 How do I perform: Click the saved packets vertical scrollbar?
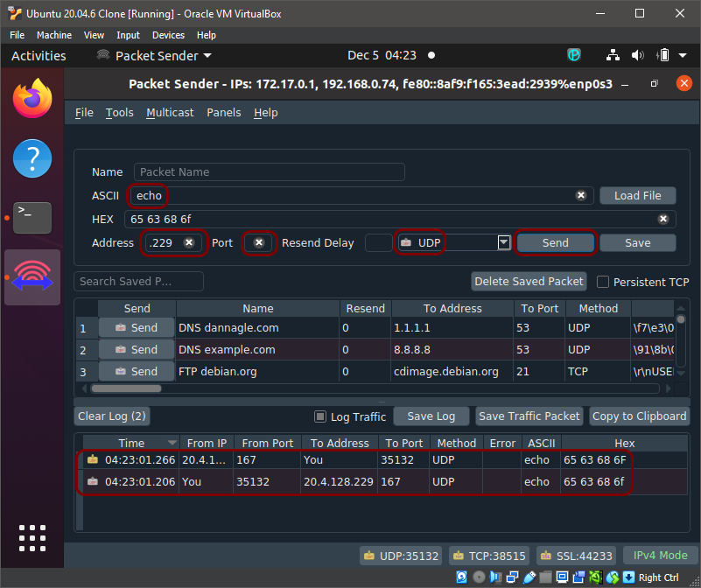681,319
